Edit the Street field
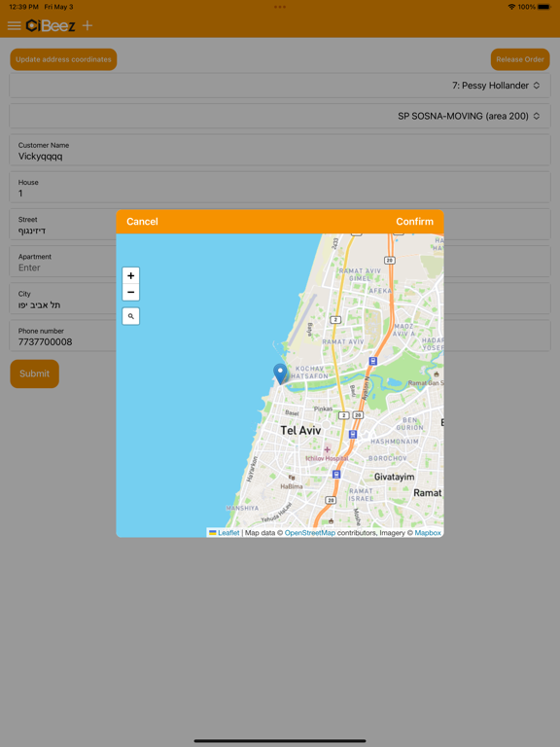This screenshot has height=747, width=560. [x=62, y=225]
